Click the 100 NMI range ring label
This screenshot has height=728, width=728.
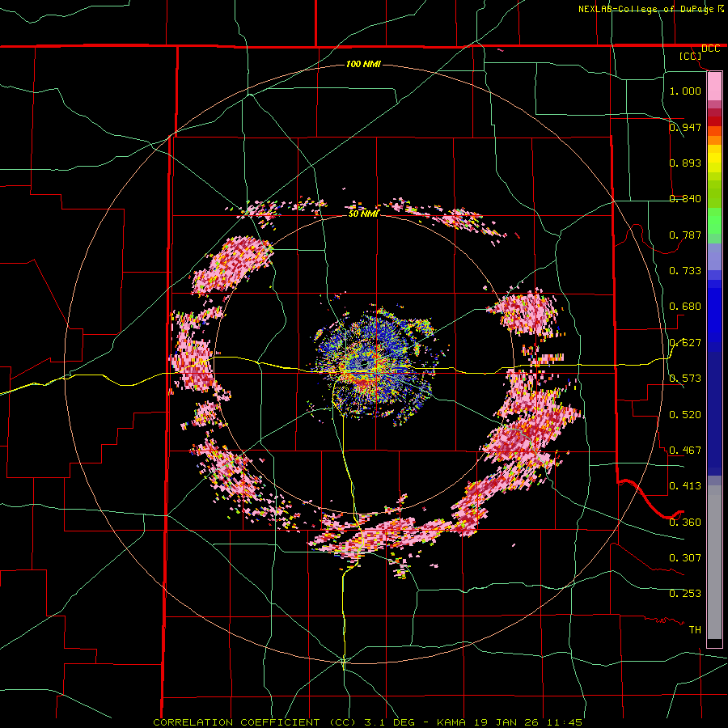[363, 64]
